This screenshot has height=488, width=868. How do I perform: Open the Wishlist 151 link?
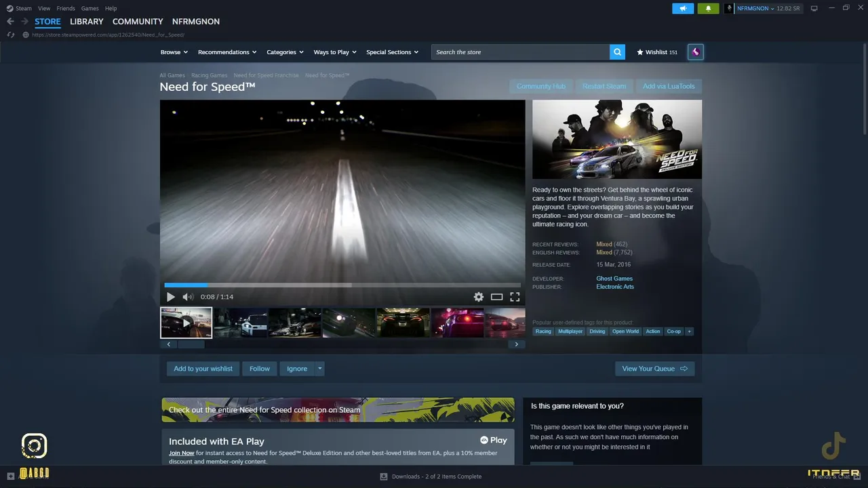[x=656, y=52]
